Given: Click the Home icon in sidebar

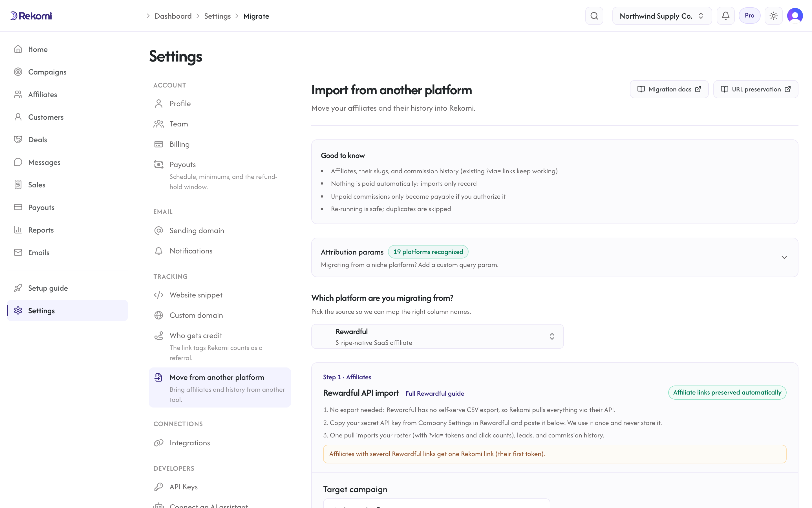Looking at the screenshot, I should tap(18, 49).
